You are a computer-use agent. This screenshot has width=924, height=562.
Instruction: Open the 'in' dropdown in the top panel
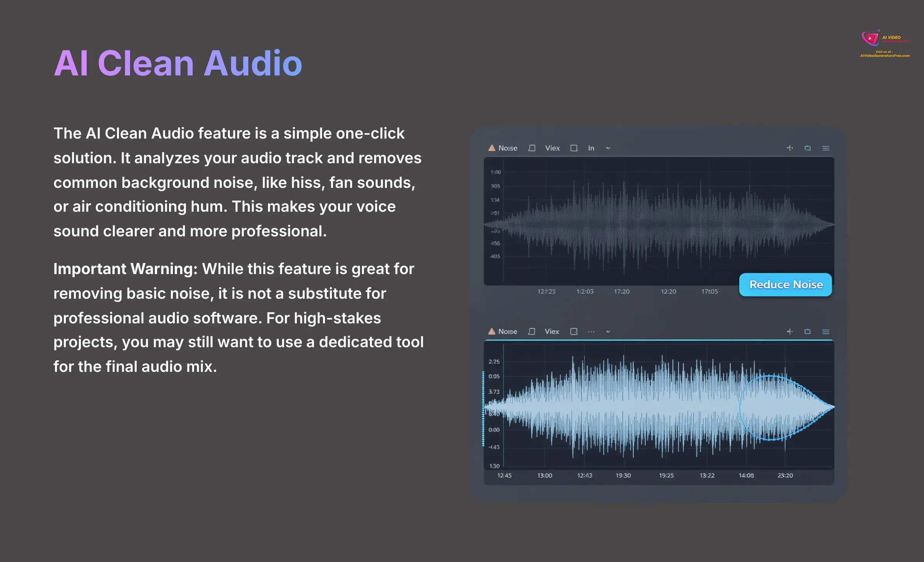(x=591, y=148)
